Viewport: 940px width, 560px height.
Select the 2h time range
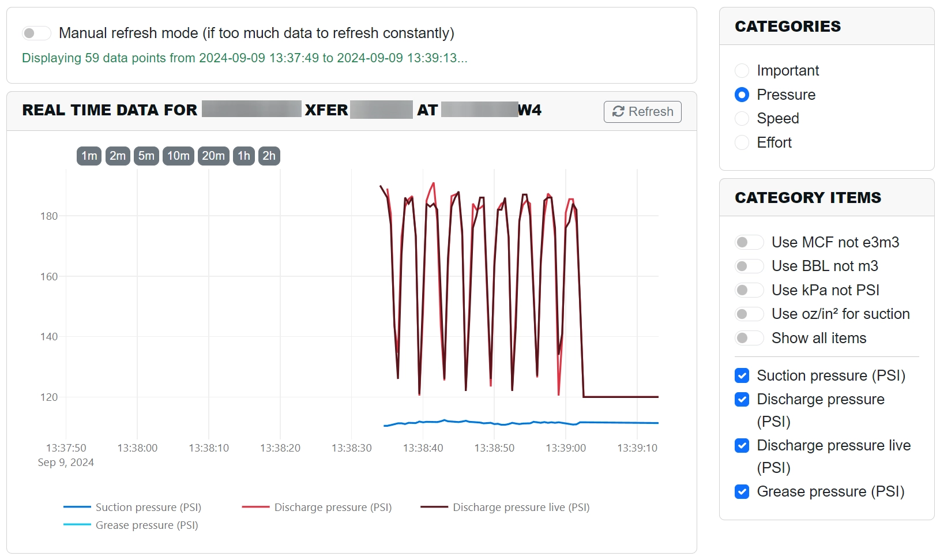point(269,156)
